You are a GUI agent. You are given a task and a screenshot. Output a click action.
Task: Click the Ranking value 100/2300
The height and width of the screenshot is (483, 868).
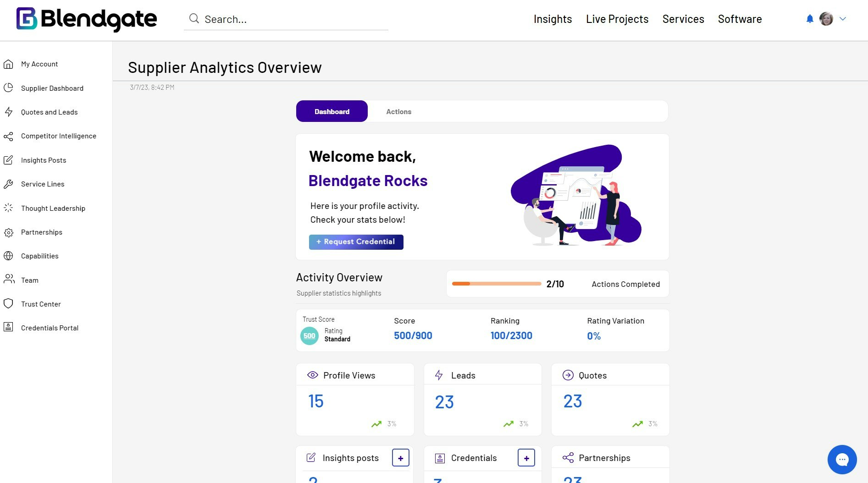[x=511, y=335]
